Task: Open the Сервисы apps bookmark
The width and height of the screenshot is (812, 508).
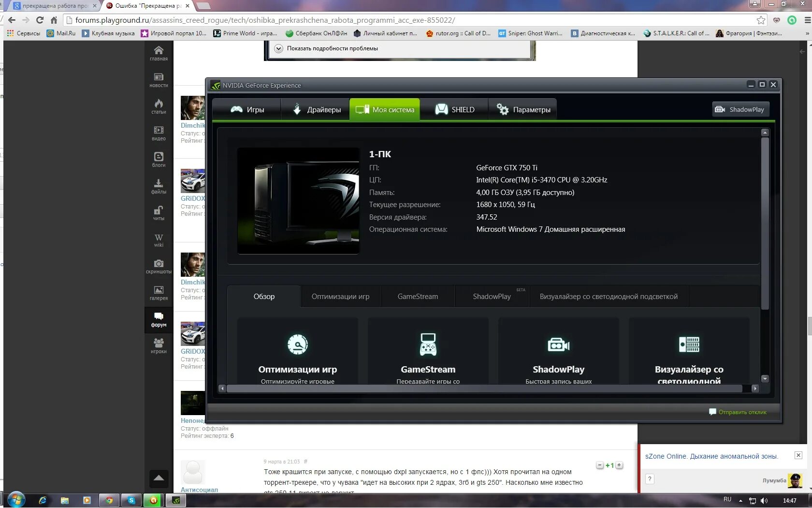Action: point(23,33)
